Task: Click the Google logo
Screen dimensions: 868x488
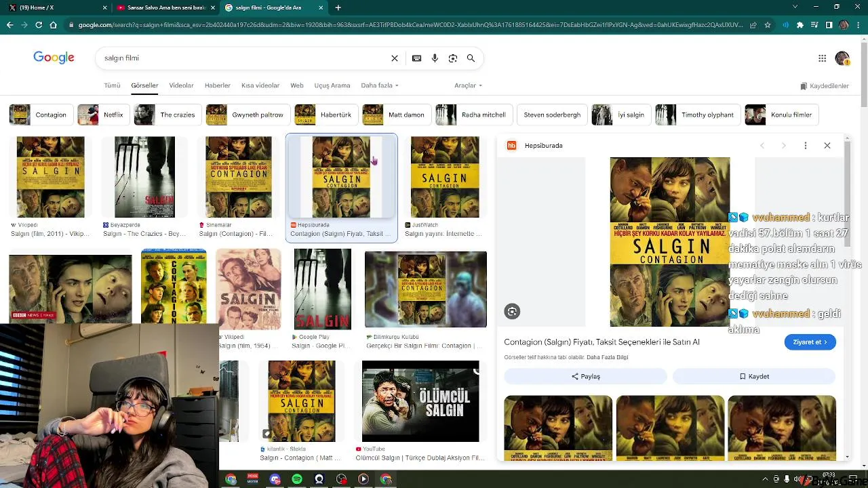Action: (54, 58)
